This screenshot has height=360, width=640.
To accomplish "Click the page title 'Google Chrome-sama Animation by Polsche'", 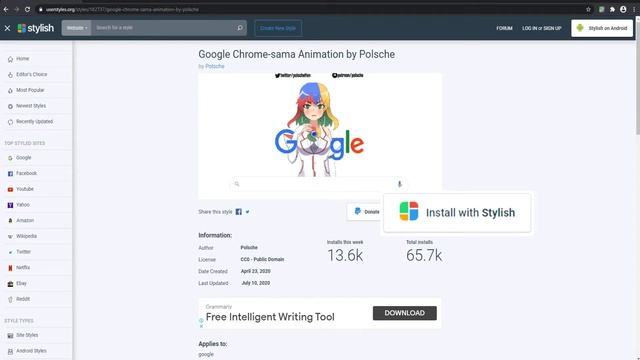I will [x=297, y=54].
